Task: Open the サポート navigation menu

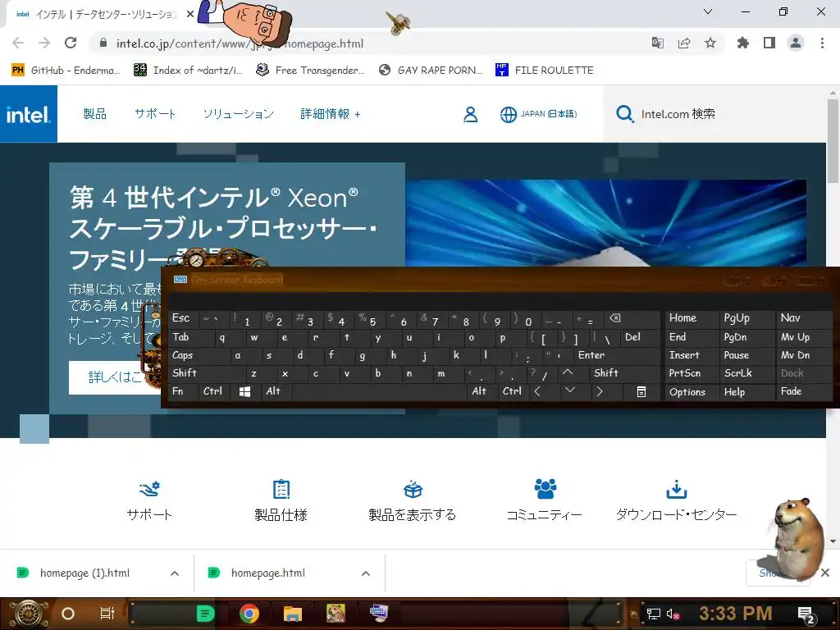Action: click(155, 114)
